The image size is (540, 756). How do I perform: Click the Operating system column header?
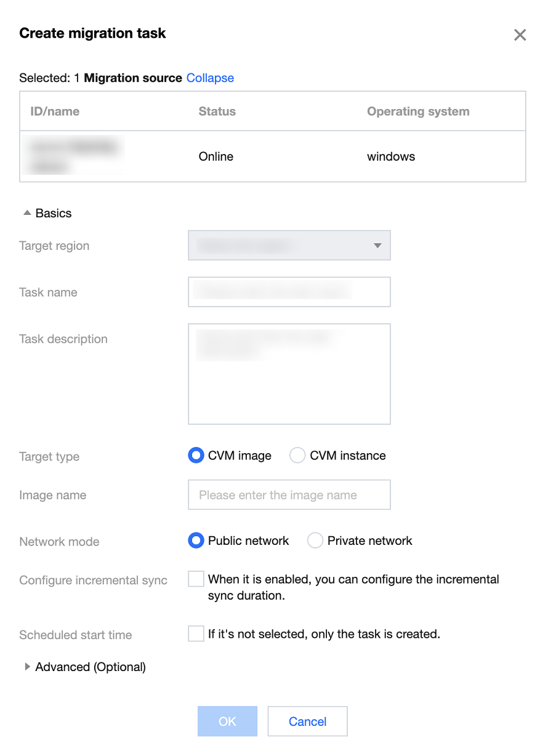418,111
